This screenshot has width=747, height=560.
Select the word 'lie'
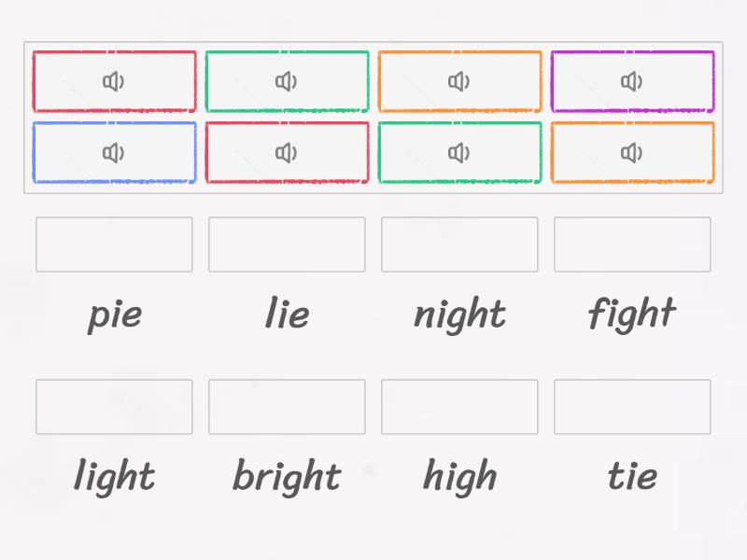coord(287,315)
